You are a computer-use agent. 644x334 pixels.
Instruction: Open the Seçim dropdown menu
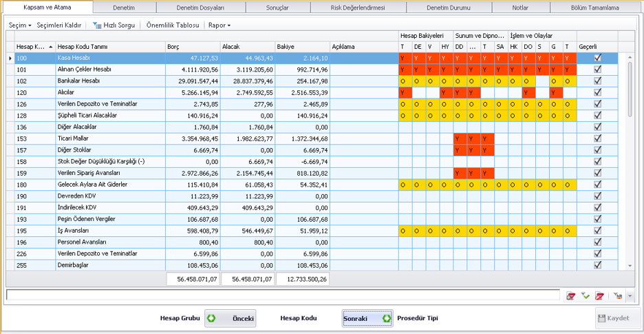[x=20, y=25]
